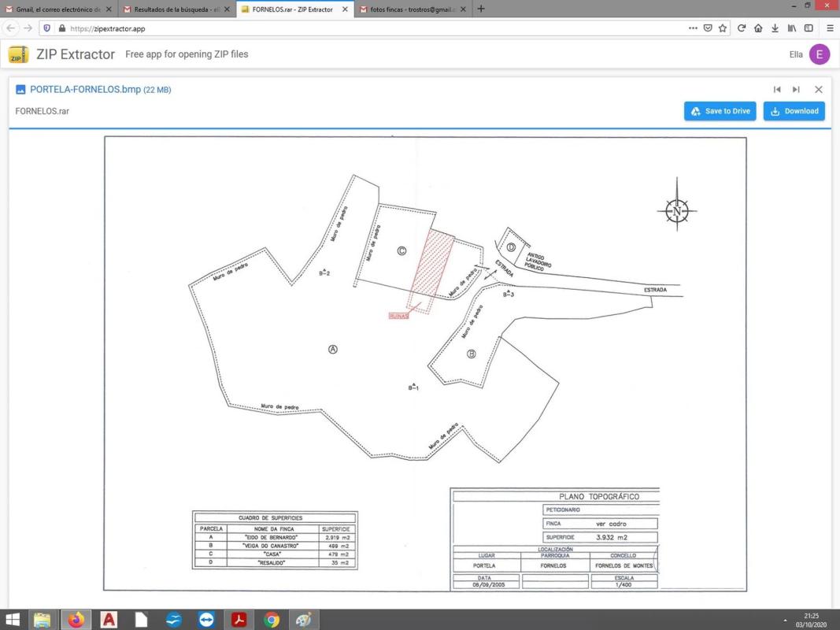Click the Save to Drive button

720,111
